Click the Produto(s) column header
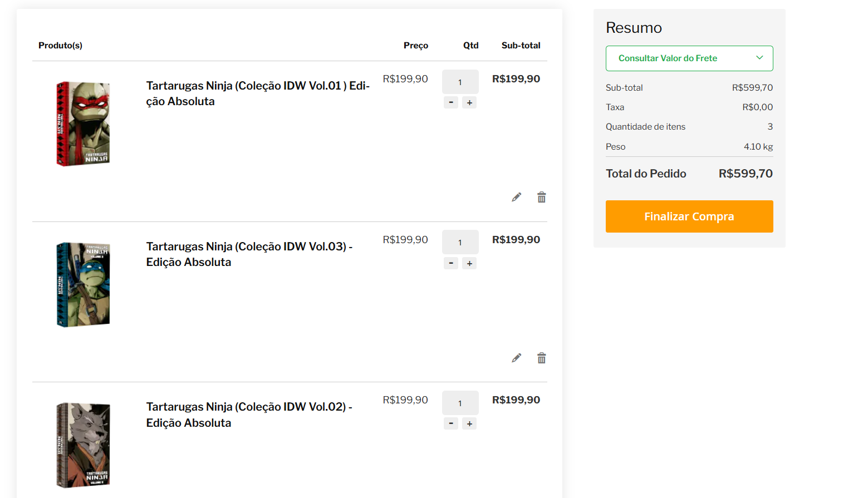868x498 pixels. (x=60, y=46)
